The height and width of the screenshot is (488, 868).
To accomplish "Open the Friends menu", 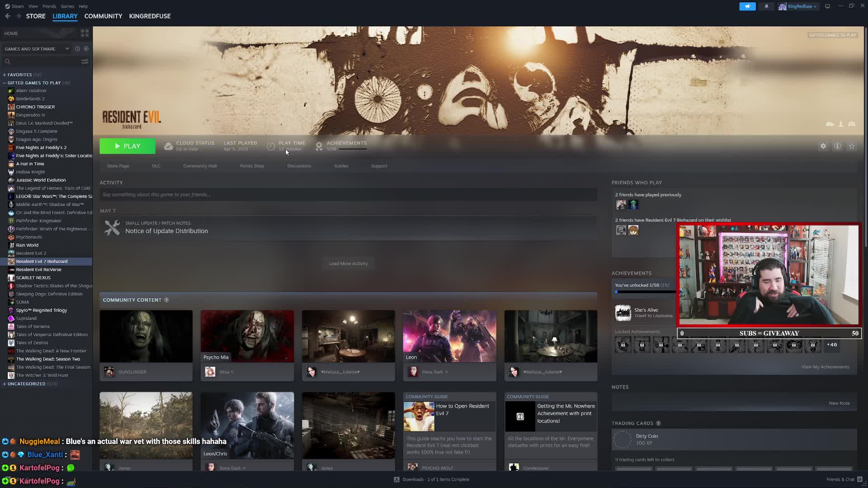I will 49,6.
